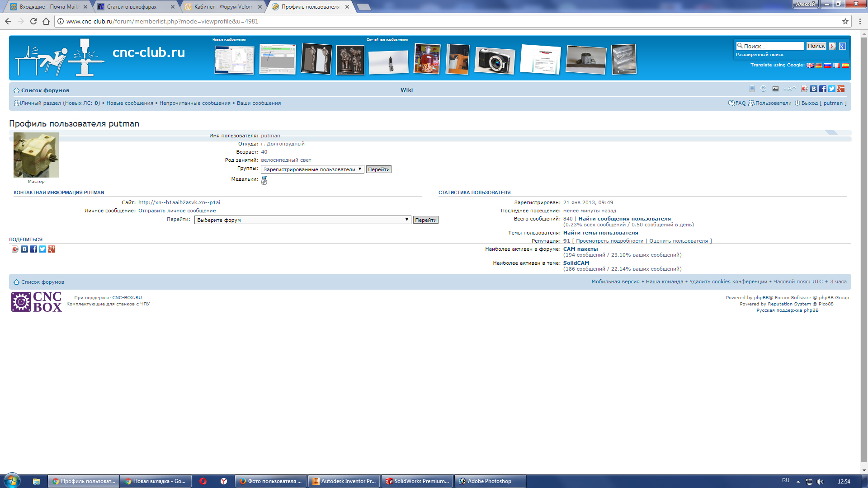Open Найти сообщения пользователя link
This screenshot has height=488, width=868.
click(624, 219)
